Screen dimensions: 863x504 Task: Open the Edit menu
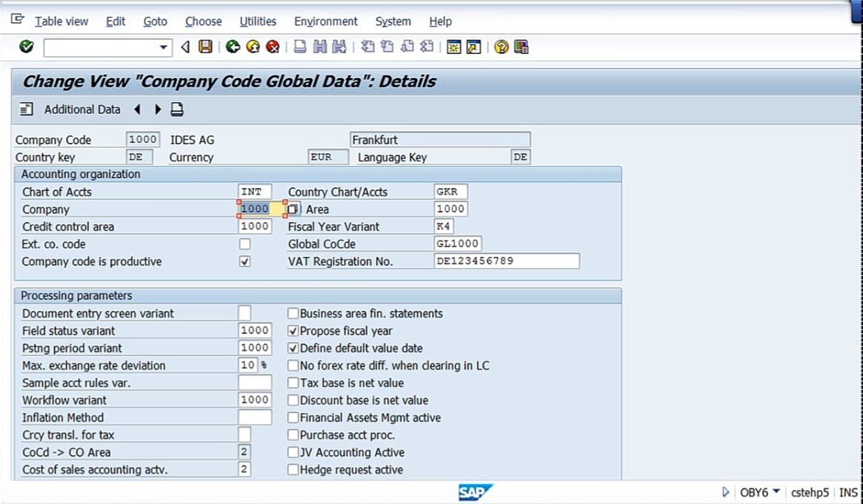pos(116,21)
